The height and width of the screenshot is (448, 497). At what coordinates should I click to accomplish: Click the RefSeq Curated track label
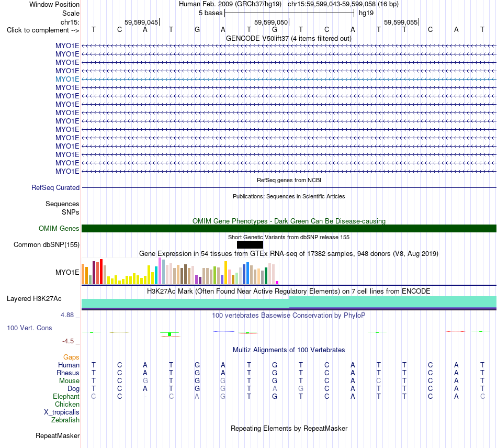click(55, 188)
